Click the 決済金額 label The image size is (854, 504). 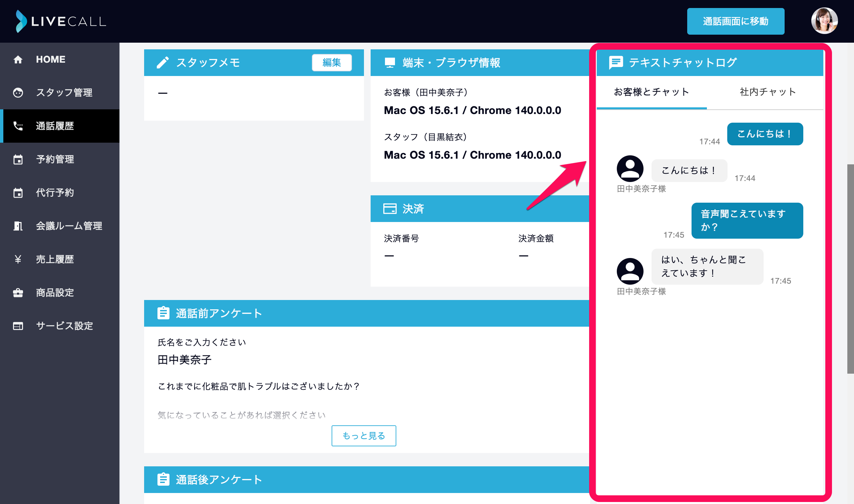pyautogui.click(x=536, y=238)
